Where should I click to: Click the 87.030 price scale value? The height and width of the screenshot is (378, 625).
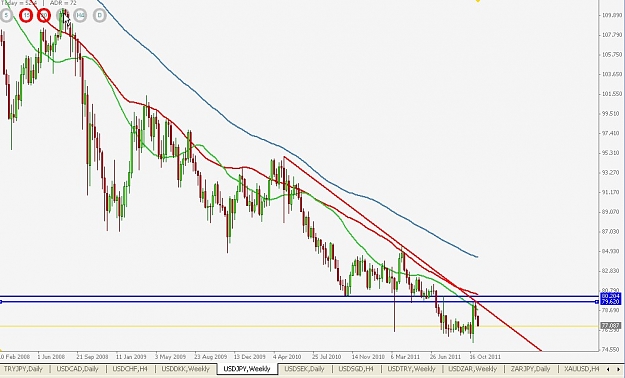coord(611,232)
